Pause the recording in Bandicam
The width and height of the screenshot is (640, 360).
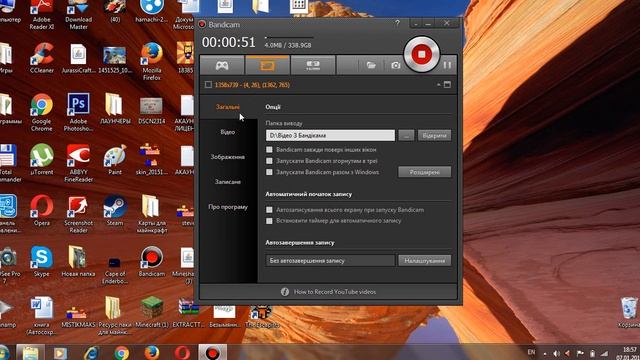pyautogui.click(x=447, y=65)
